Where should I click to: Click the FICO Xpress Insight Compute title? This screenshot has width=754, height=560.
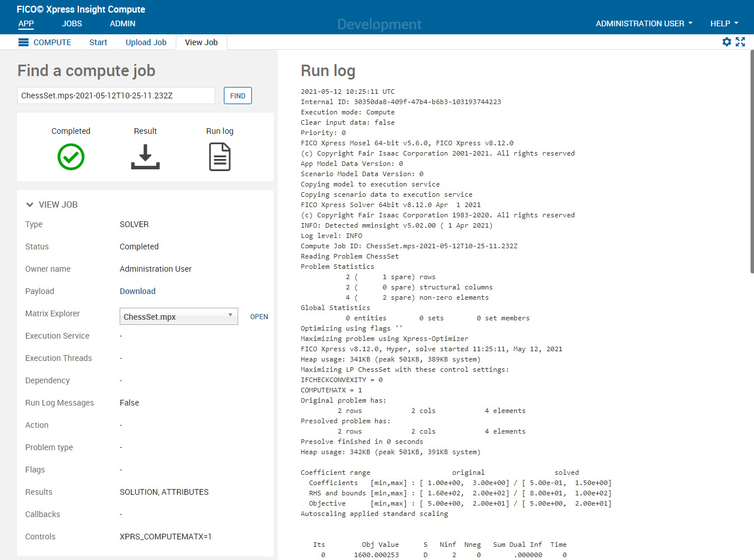[81, 9]
